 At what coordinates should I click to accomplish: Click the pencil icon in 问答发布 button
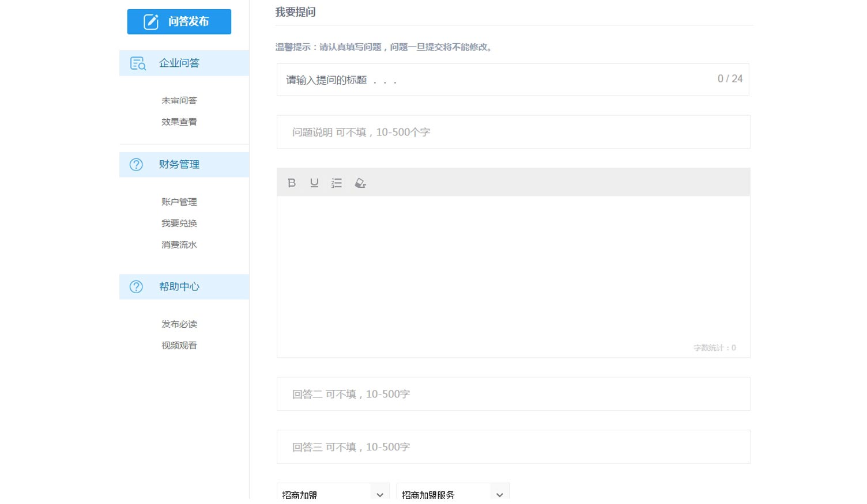(x=151, y=22)
